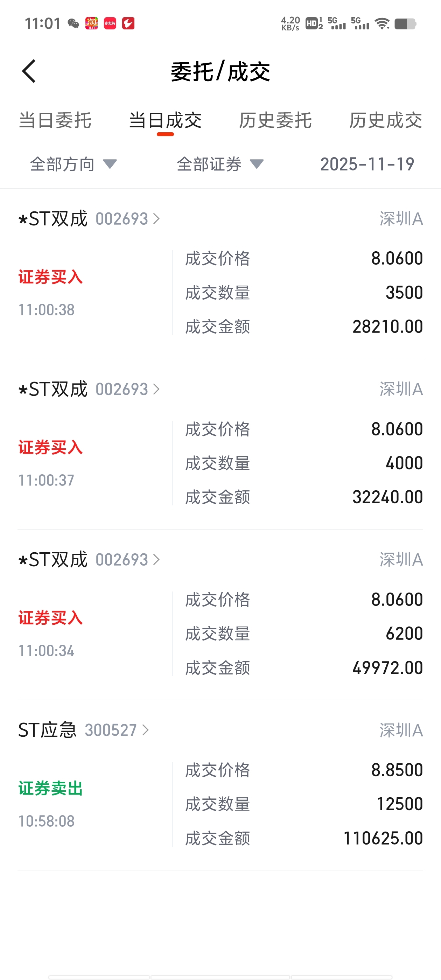Tap chevron beside *ST双成 in 11:00:34 trade
Image resolution: width=441 pixels, height=980 pixels.
(156, 560)
